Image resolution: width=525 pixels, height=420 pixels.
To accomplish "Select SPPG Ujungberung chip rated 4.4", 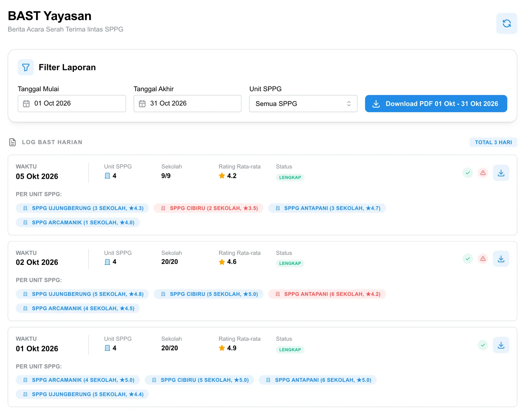I will [82, 395].
